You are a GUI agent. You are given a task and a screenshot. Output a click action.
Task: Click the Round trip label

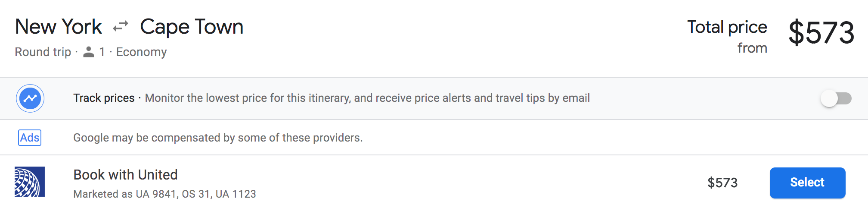(x=43, y=52)
